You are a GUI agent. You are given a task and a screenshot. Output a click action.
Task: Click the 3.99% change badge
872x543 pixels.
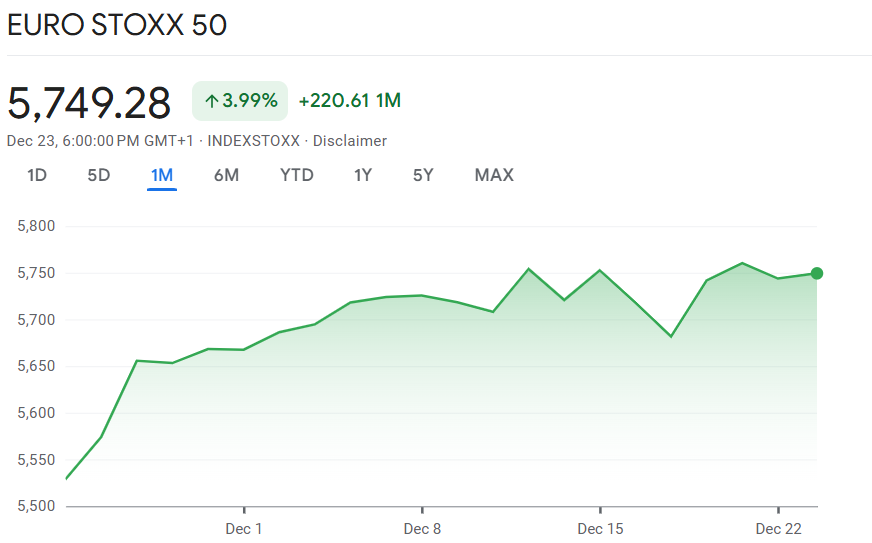240,101
